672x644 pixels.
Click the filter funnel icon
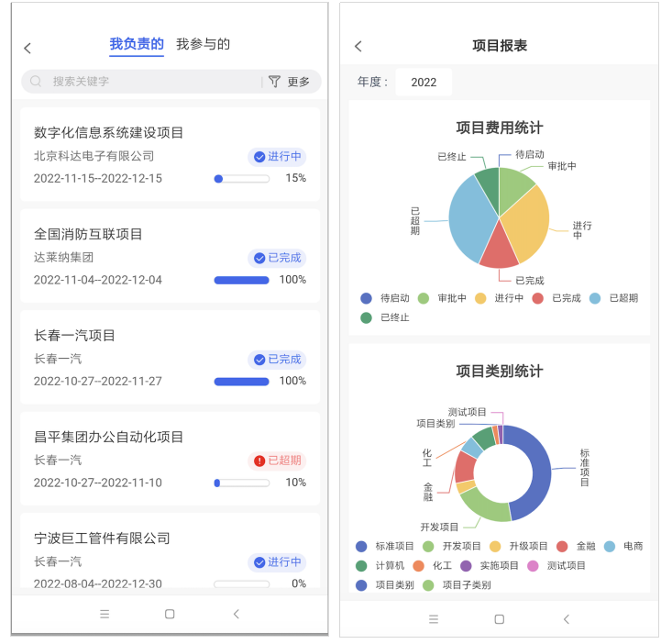tap(274, 82)
